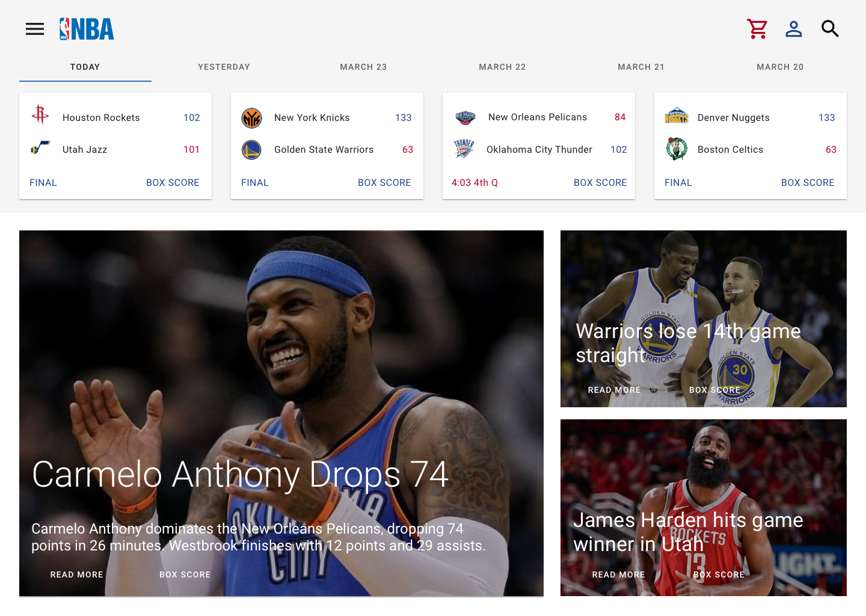This screenshot has height=616, width=866.
Task: Select the TODAY tab
Action: tap(85, 67)
